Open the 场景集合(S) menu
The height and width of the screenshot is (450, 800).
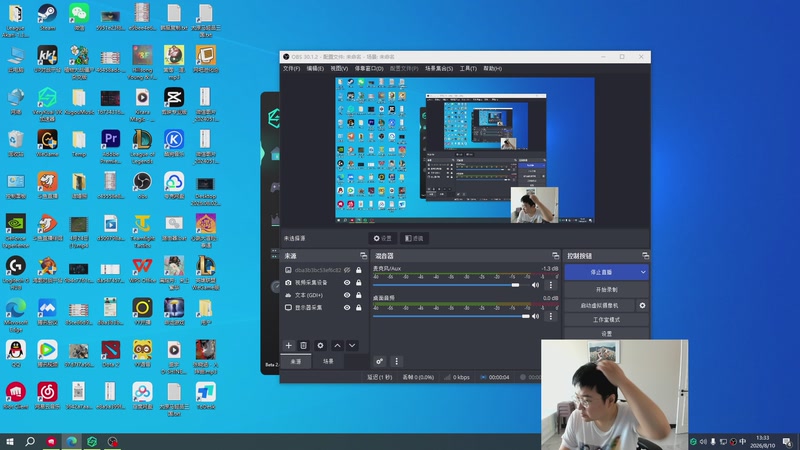tap(439, 68)
